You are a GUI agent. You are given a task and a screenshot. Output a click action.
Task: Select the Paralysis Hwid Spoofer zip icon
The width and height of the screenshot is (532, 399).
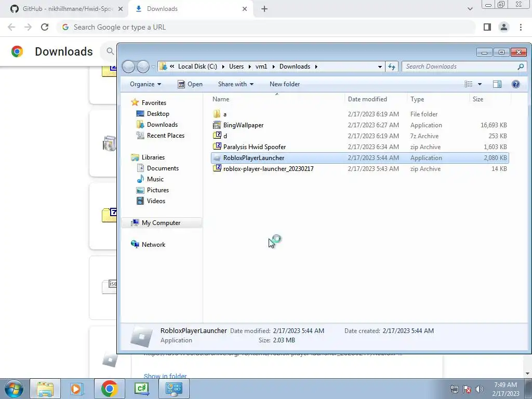[x=217, y=147]
